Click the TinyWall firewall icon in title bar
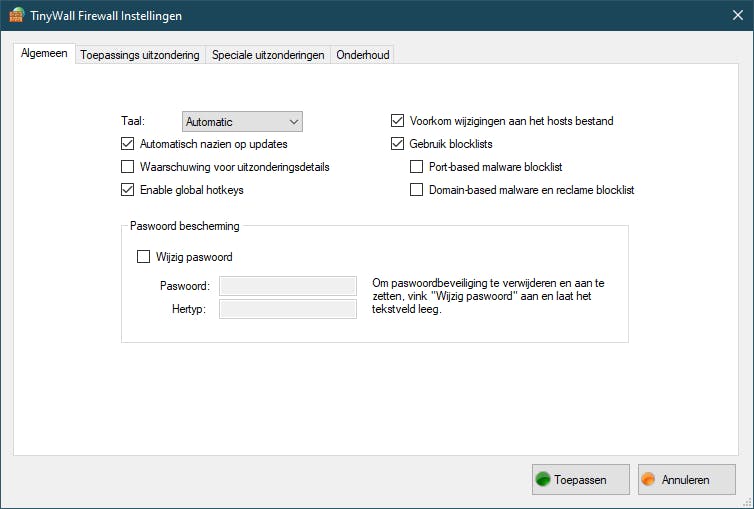754x509 pixels. tap(16, 15)
